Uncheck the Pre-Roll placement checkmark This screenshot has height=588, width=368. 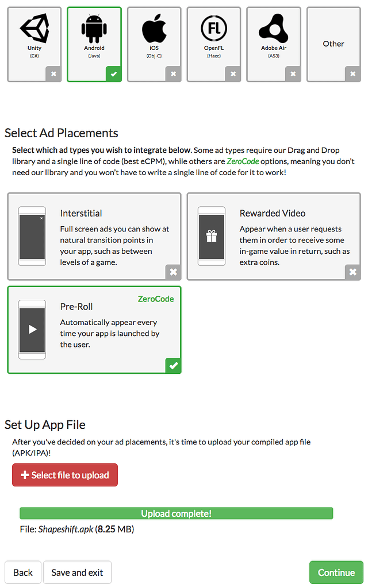173,366
